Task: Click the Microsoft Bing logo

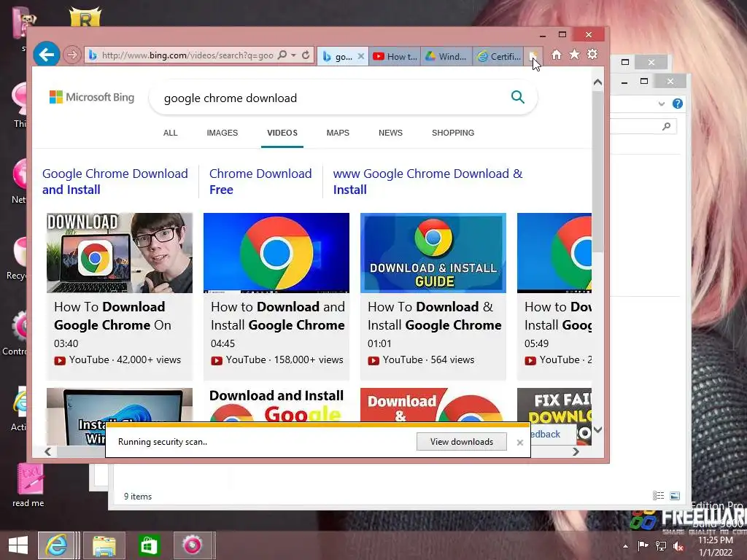Action: pos(92,97)
